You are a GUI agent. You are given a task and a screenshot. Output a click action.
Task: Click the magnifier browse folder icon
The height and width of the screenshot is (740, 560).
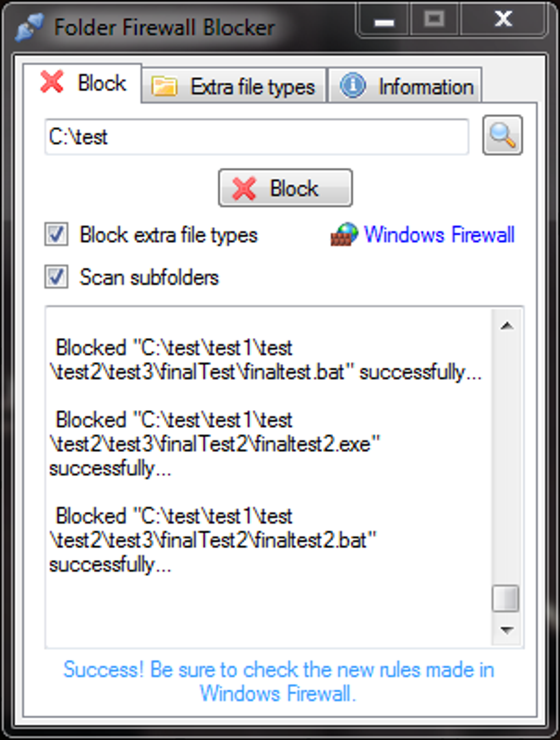pyautogui.click(x=502, y=136)
